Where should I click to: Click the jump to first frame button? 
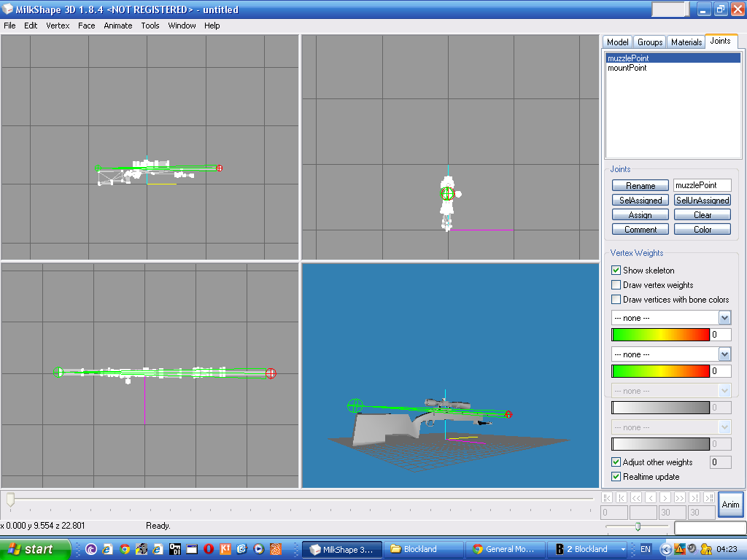607,498
